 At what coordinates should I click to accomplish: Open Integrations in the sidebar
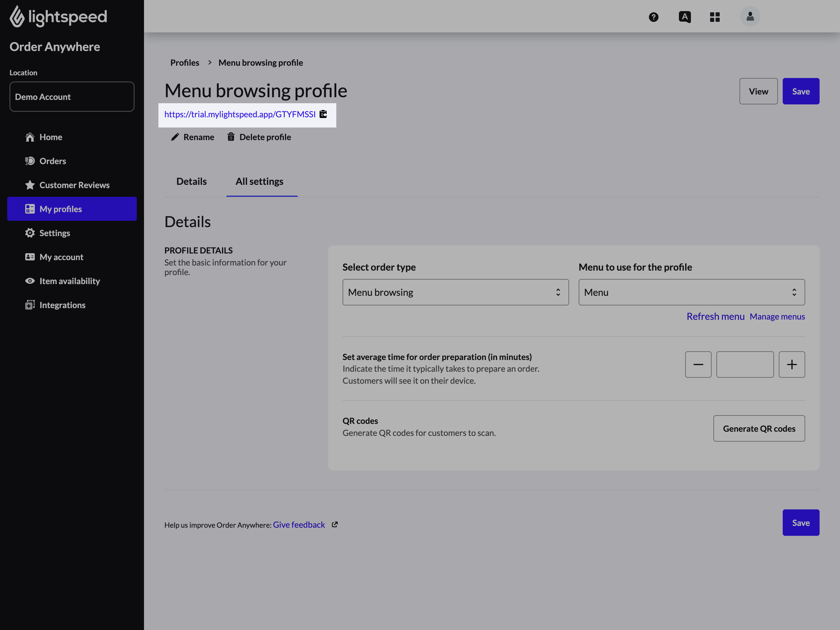72,304
